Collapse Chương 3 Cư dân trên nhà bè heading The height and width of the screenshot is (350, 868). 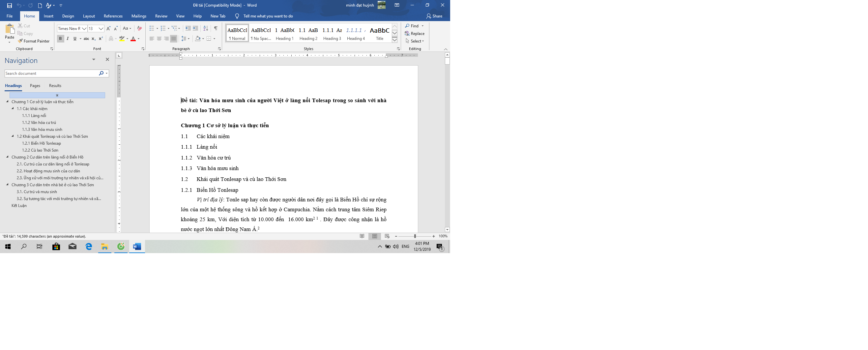pyautogui.click(x=7, y=185)
